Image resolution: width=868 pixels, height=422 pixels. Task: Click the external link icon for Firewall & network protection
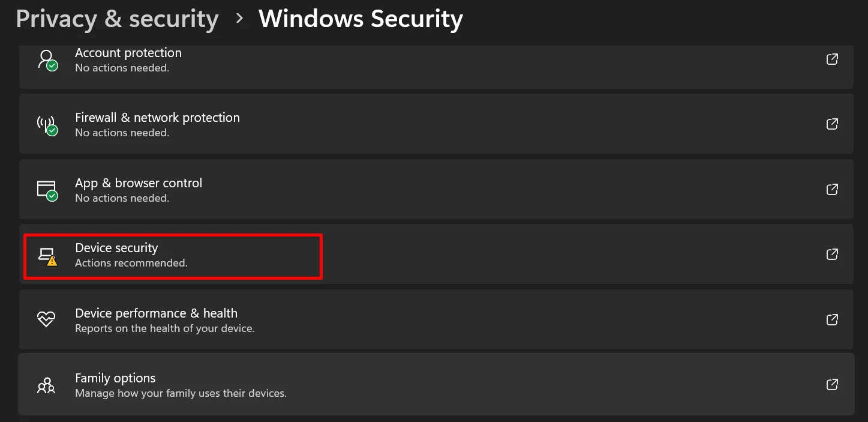[832, 124]
